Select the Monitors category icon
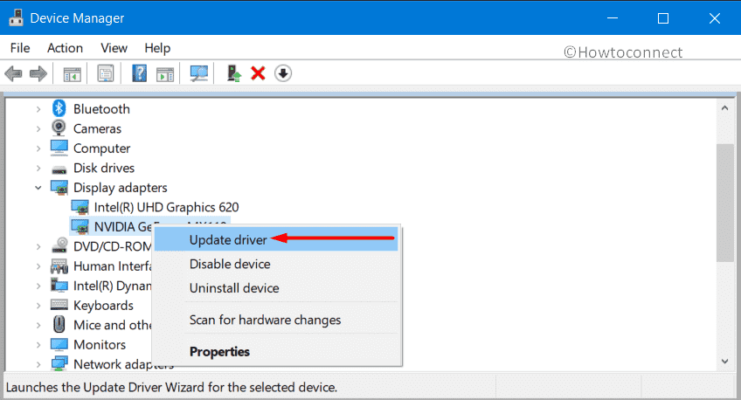This screenshot has height=400, width=741. tap(59, 344)
